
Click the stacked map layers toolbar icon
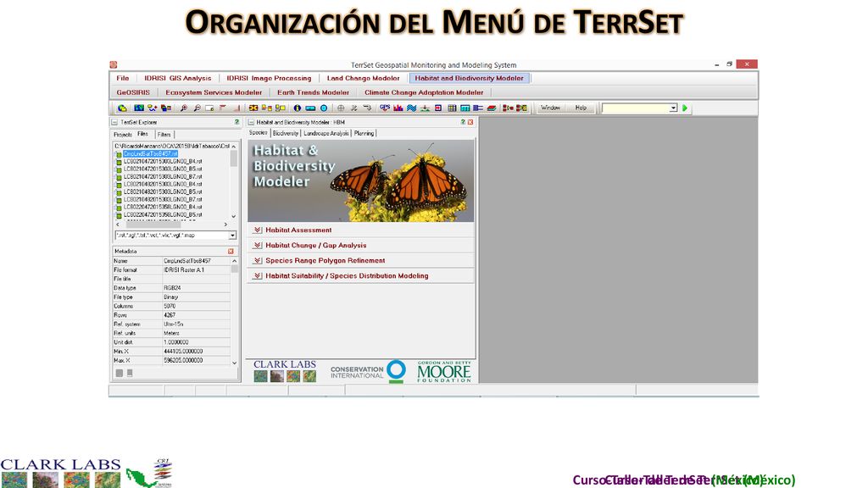click(166, 108)
